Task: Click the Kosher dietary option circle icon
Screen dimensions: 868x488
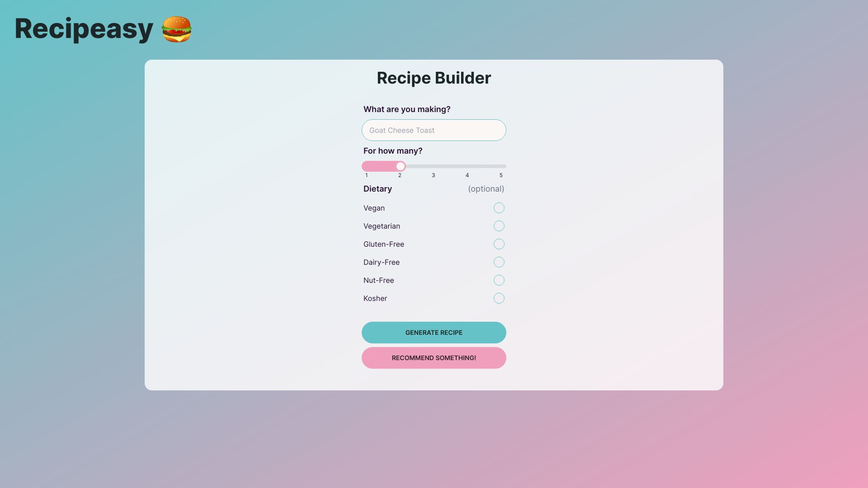Action: click(499, 298)
